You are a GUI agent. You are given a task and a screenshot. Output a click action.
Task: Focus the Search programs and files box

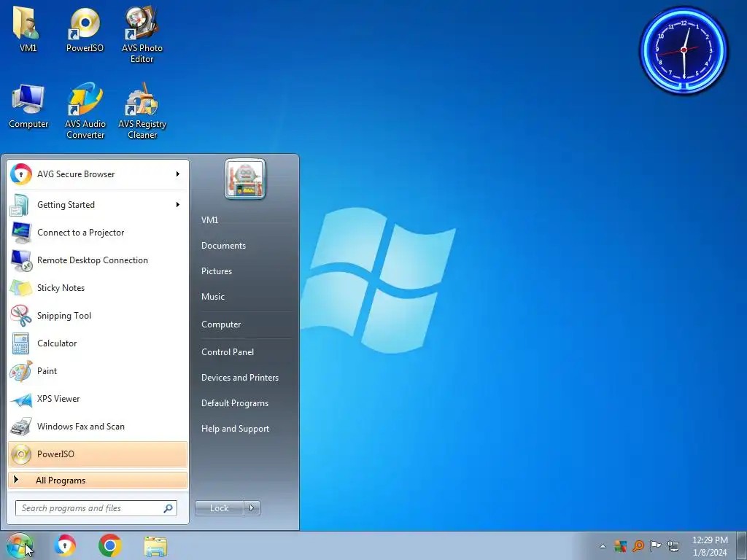tap(96, 508)
